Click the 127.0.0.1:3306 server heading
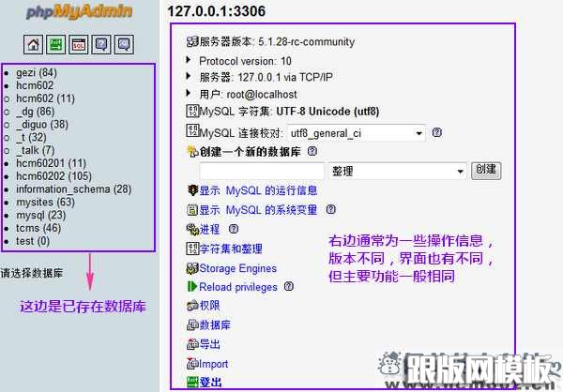Viewport: 563px width, 392px height. (217, 11)
